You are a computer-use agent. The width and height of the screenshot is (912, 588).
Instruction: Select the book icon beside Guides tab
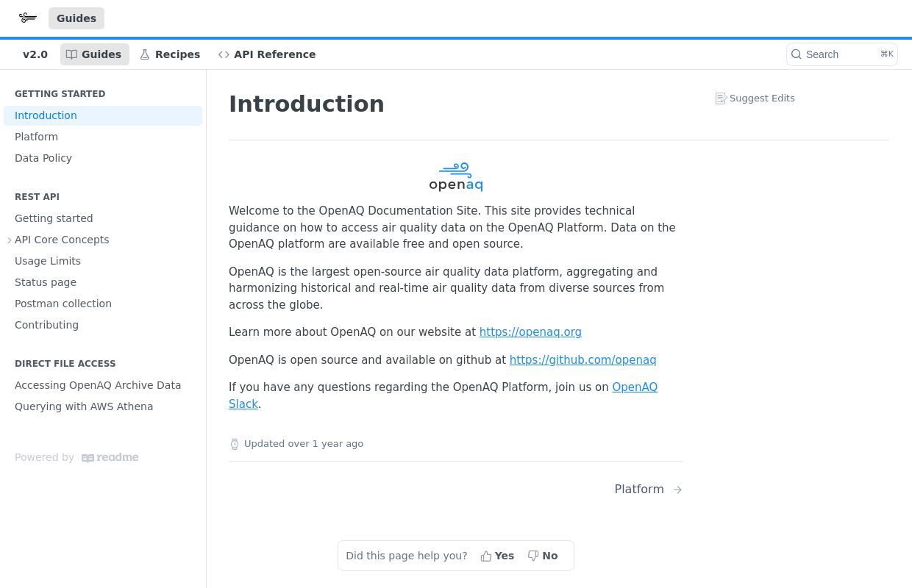pyautogui.click(x=71, y=54)
